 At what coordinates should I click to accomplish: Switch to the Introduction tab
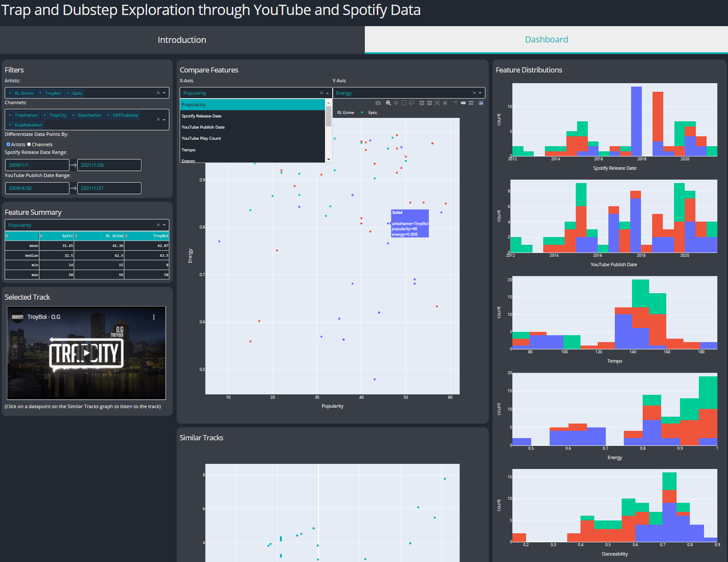[182, 40]
